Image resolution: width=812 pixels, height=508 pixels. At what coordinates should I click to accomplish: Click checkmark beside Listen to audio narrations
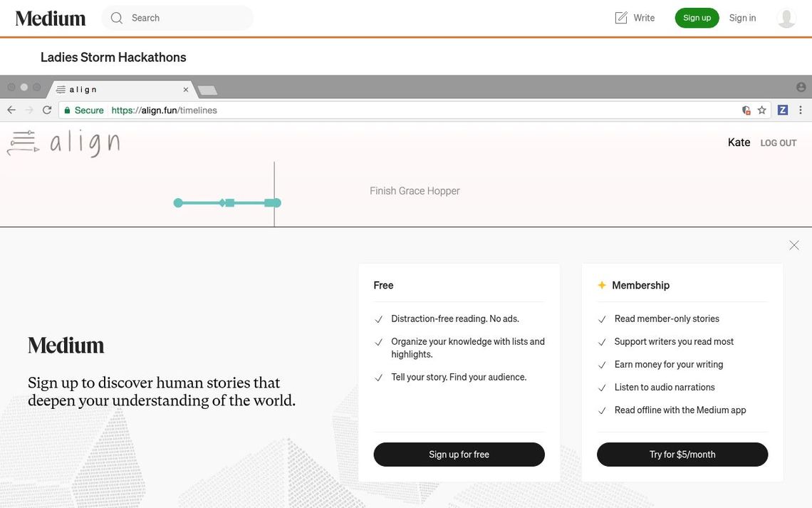(602, 388)
